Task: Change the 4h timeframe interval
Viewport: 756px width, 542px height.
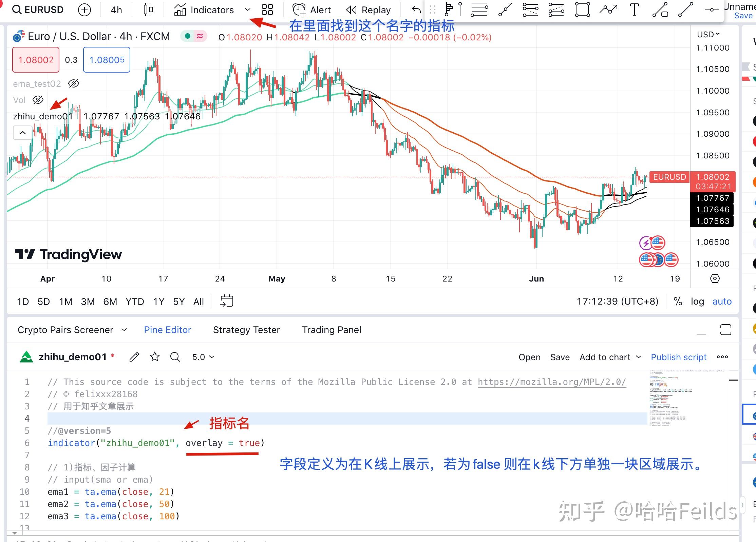Action: (116, 10)
